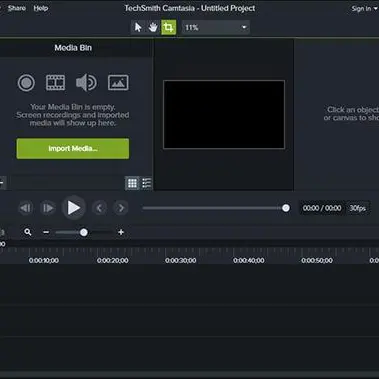Viewport: 379px width, 379px height.
Task: Click the Play button
Action: click(x=74, y=208)
